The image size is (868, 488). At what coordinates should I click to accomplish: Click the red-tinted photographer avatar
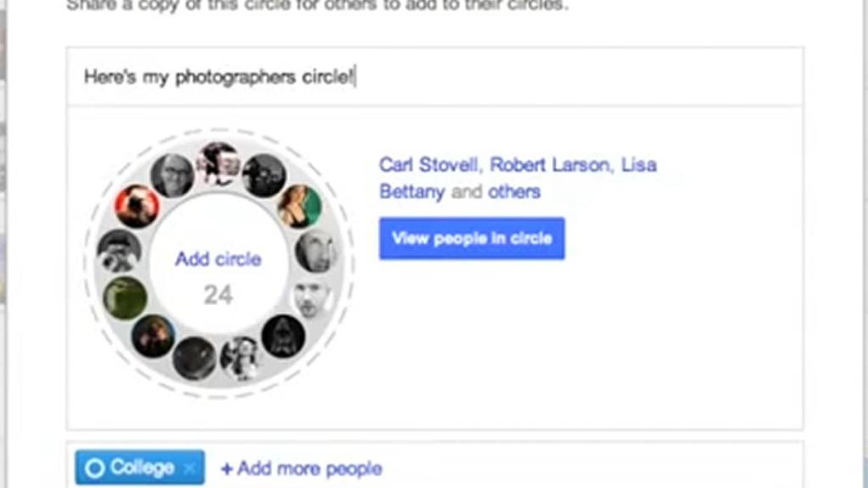pos(137,205)
